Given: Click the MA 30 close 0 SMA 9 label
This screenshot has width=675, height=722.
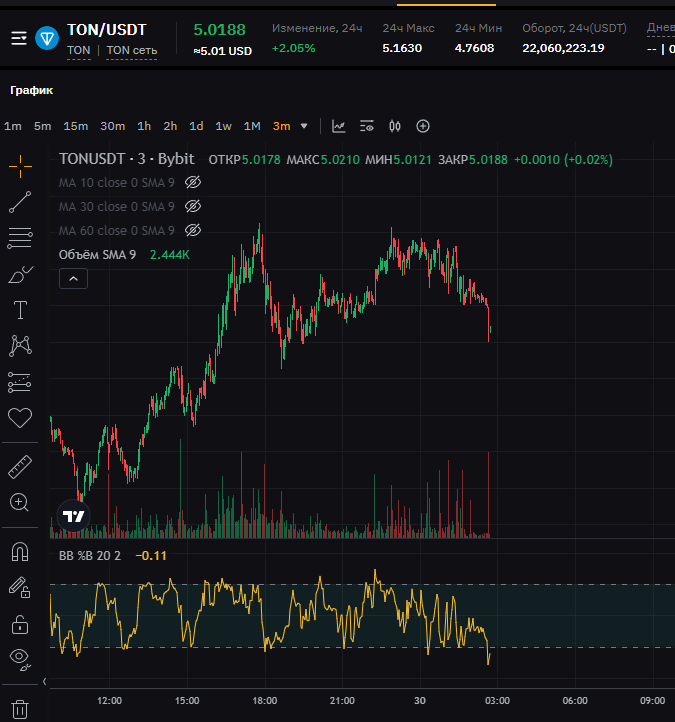Looking at the screenshot, I should (116, 207).
